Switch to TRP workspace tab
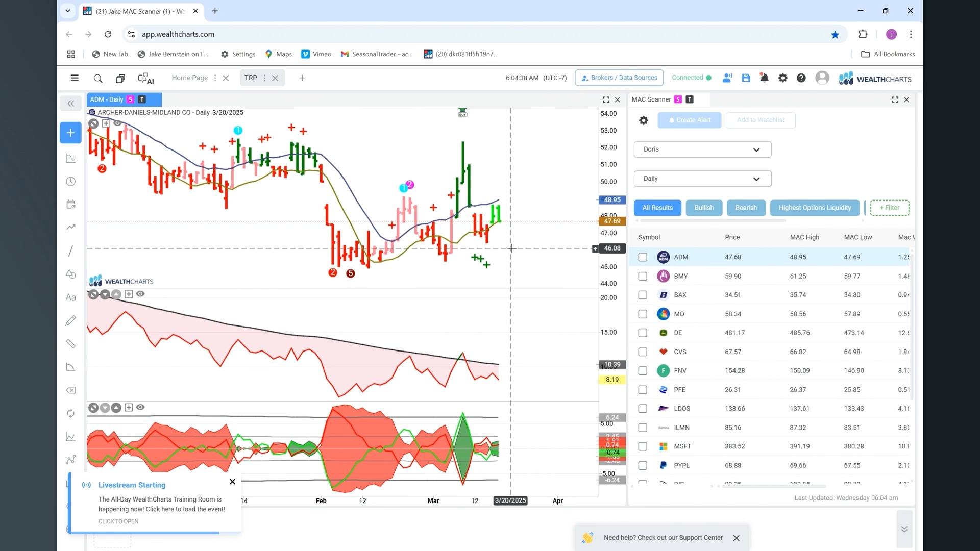The height and width of the screenshot is (551, 980). click(251, 78)
